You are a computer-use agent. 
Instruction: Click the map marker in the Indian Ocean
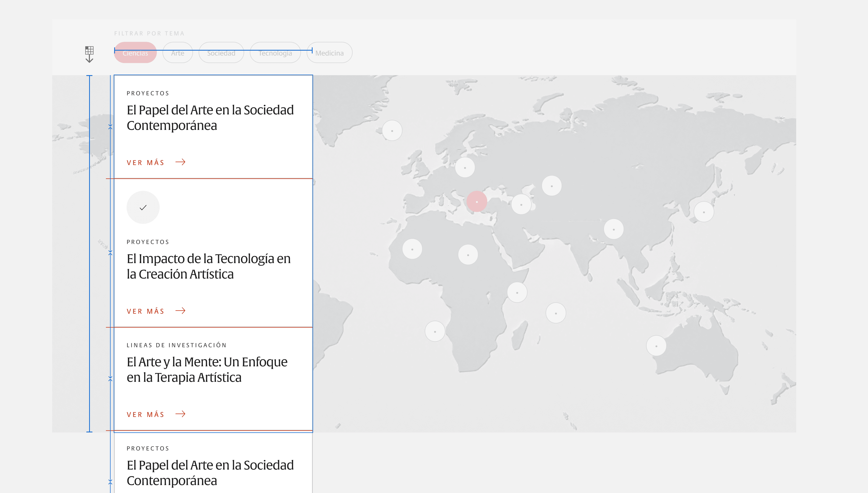point(556,313)
